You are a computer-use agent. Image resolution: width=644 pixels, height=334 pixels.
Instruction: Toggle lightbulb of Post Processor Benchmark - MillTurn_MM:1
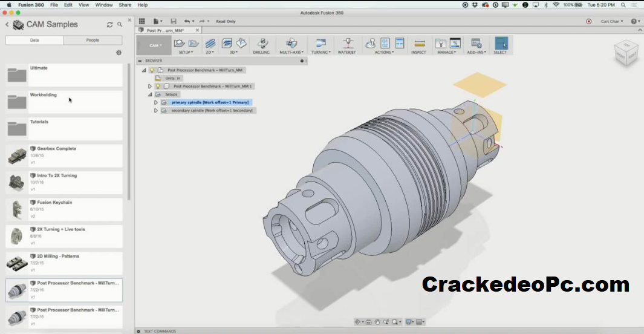click(x=158, y=87)
